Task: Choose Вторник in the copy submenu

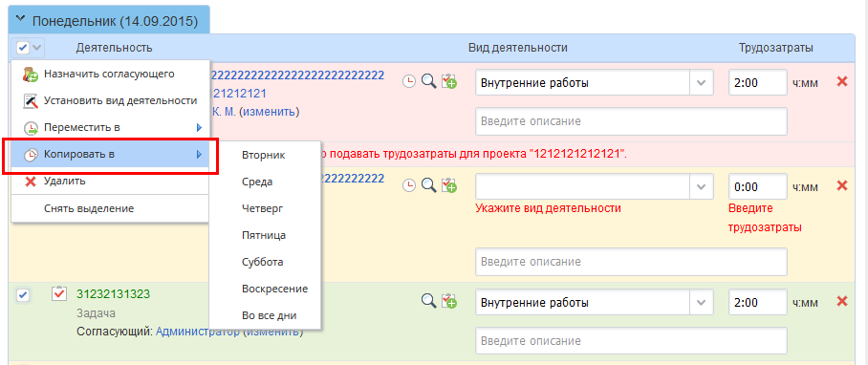Action: tap(264, 156)
